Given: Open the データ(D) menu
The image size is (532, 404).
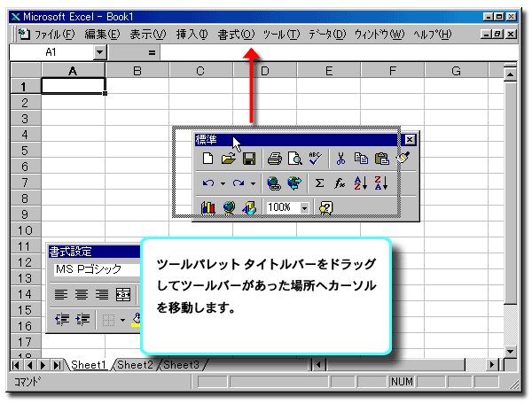Looking at the screenshot, I should pyautogui.click(x=327, y=34).
